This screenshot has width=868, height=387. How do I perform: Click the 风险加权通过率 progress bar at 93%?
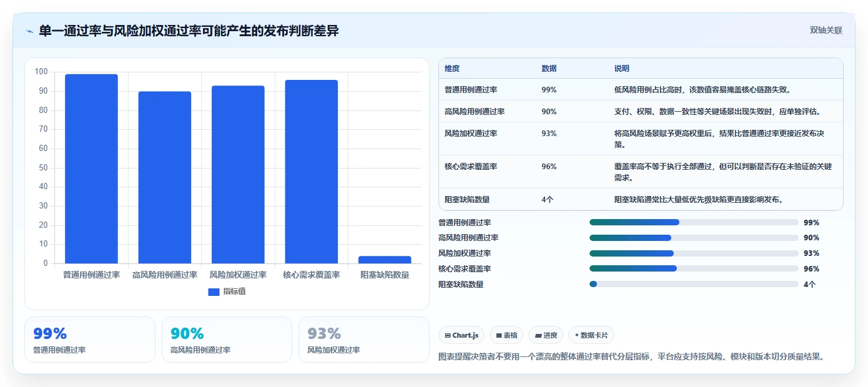pyautogui.click(x=694, y=253)
